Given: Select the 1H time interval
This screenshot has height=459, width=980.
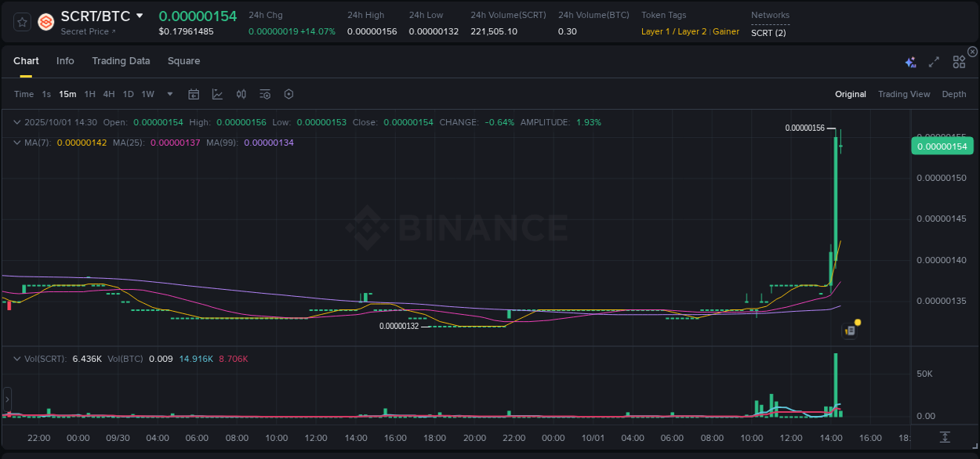Looking at the screenshot, I should [89, 94].
